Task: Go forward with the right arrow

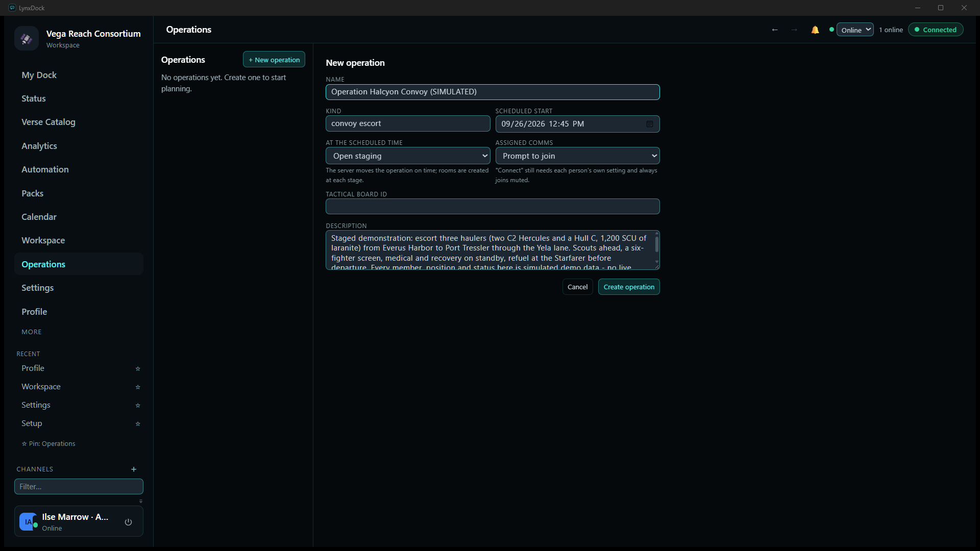Action: [794, 30]
